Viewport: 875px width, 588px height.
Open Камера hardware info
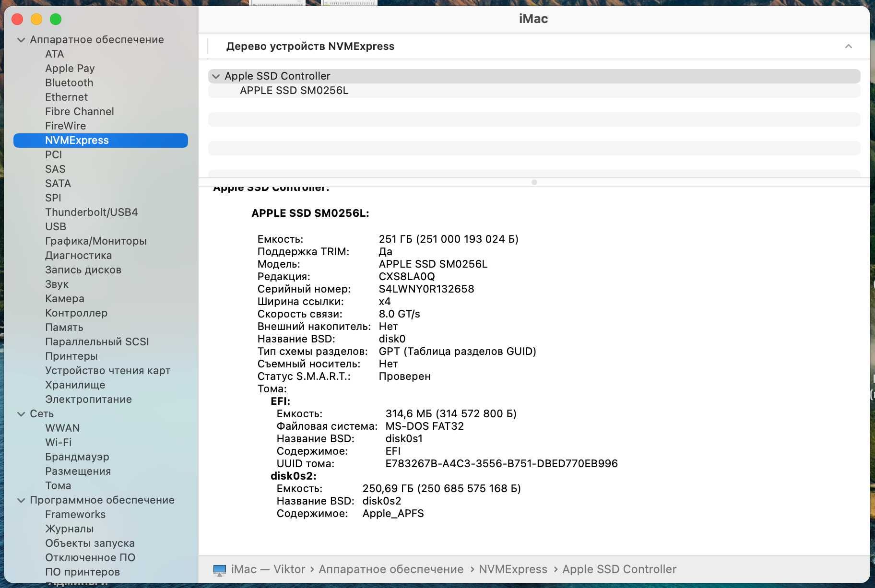point(65,299)
